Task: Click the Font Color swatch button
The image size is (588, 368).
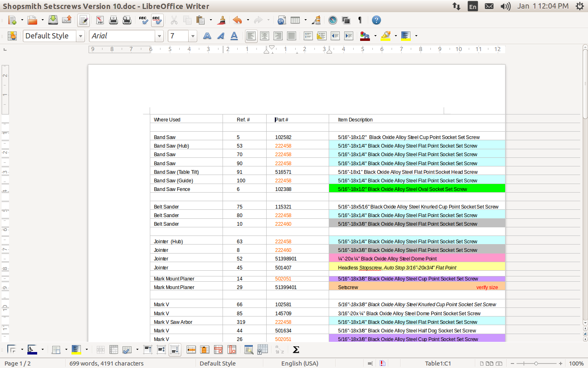Action: (365, 36)
